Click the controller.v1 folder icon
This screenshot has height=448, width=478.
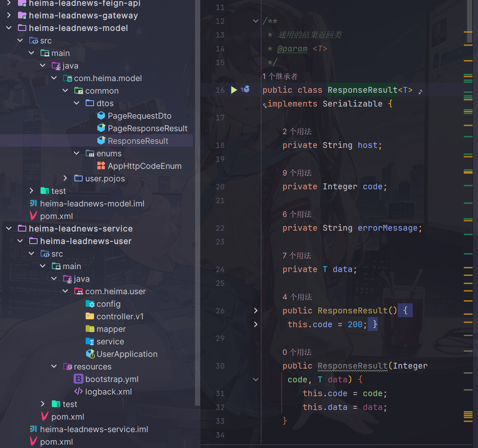[x=90, y=316]
